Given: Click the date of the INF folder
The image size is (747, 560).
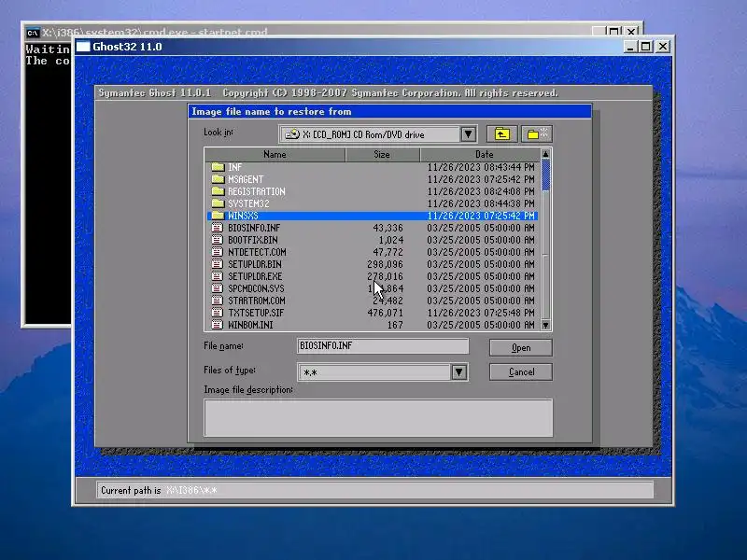Looking at the screenshot, I should 481,167.
